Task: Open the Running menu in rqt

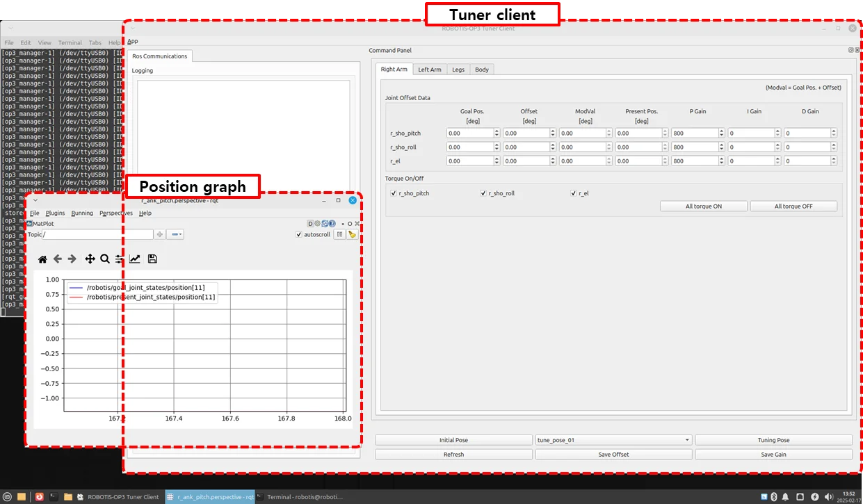Action: (x=82, y=213)
